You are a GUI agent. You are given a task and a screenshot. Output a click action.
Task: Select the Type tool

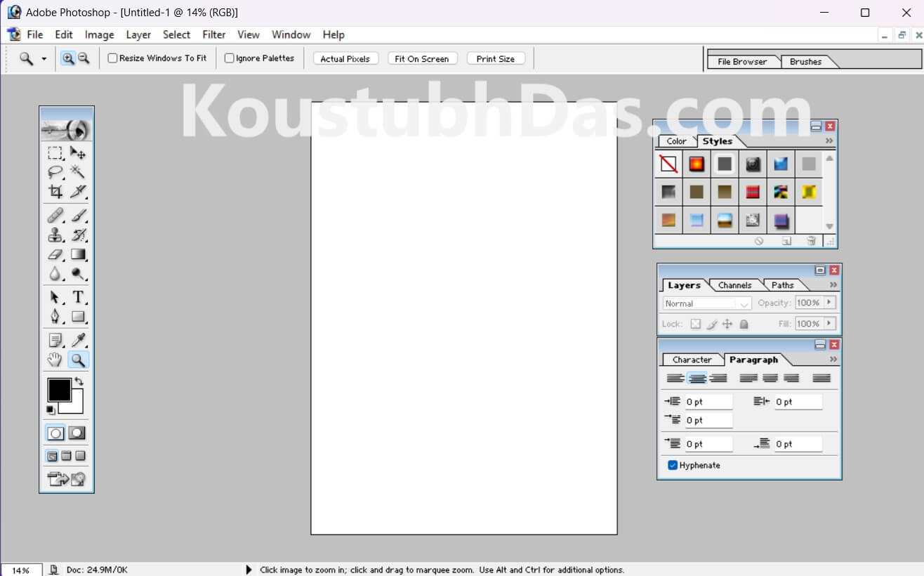tap(78, 296)
